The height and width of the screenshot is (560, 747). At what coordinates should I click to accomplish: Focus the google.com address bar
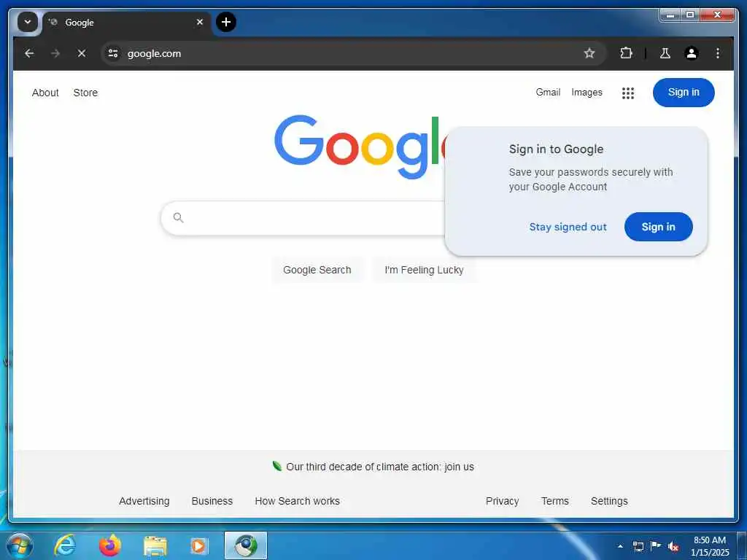pos(352,53)
